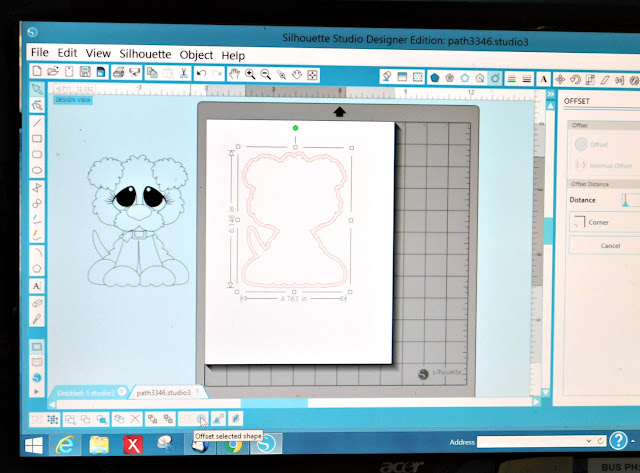Zoom out with the minus magnifier
Viewport: 640px width, 473px height.
click(266, 74)
